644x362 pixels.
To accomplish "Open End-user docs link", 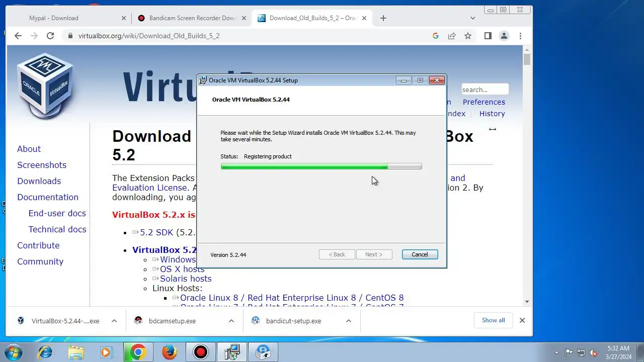I will point(57,213).
